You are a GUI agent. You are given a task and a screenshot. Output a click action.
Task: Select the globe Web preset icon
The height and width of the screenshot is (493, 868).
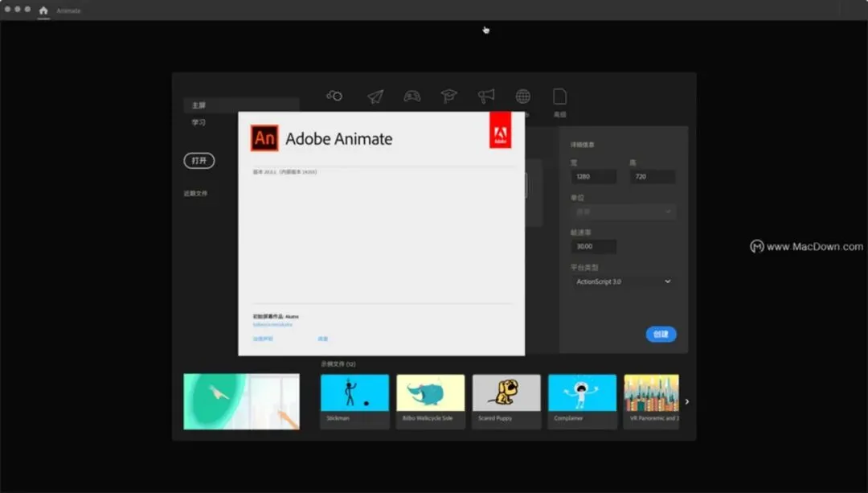[x=522, y=97]
